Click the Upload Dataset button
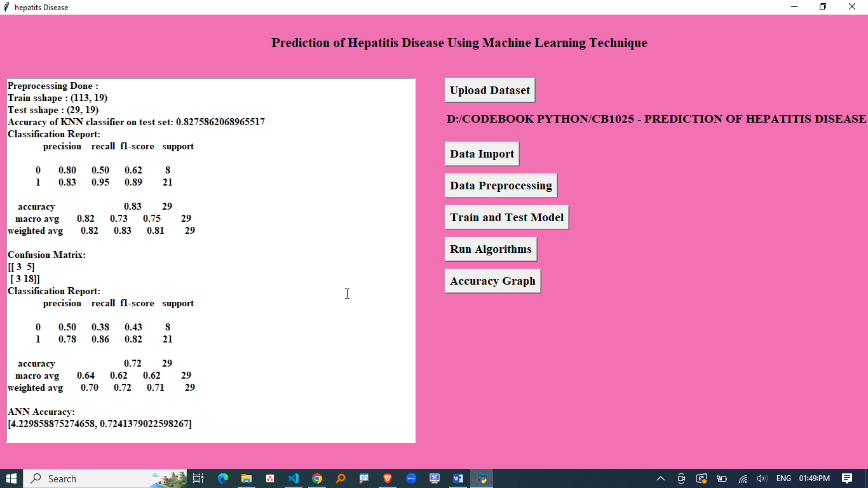This screenshot has height=488, width=868. click(490, 90)
